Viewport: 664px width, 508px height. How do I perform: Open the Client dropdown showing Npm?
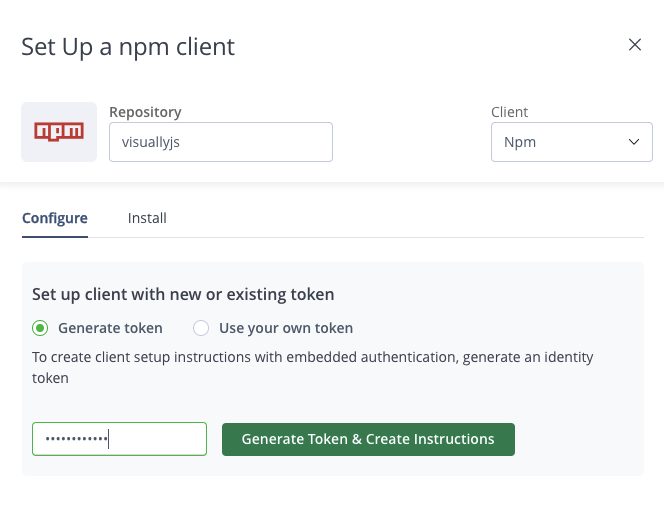(571, 142)
